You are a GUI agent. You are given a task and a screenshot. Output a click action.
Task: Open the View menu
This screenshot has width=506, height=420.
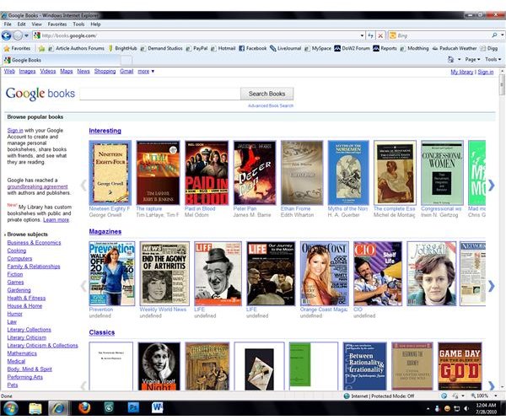(x=36, y=24)
